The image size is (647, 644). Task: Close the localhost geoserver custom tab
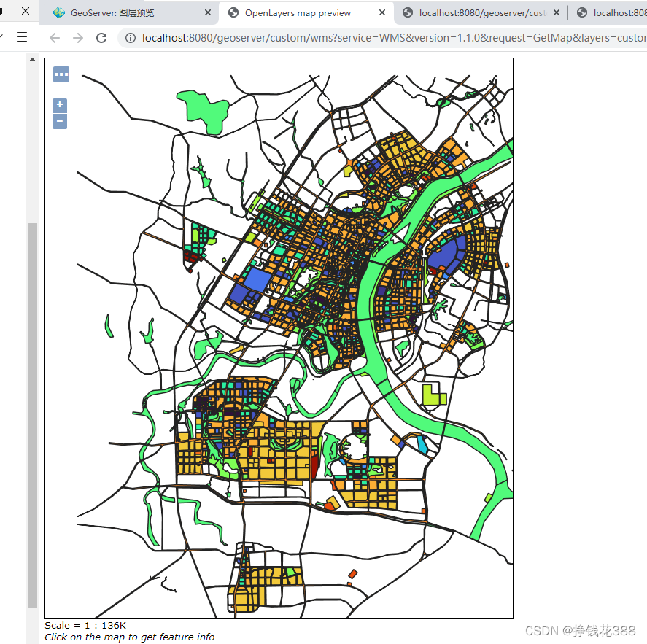click(x=557, y=12)
